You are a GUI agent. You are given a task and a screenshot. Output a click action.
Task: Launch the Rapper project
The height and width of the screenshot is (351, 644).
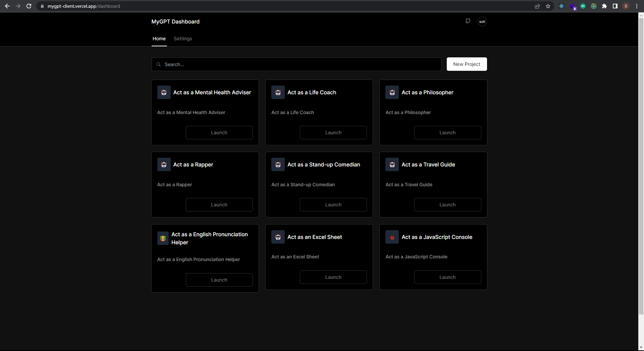point(219,205)
